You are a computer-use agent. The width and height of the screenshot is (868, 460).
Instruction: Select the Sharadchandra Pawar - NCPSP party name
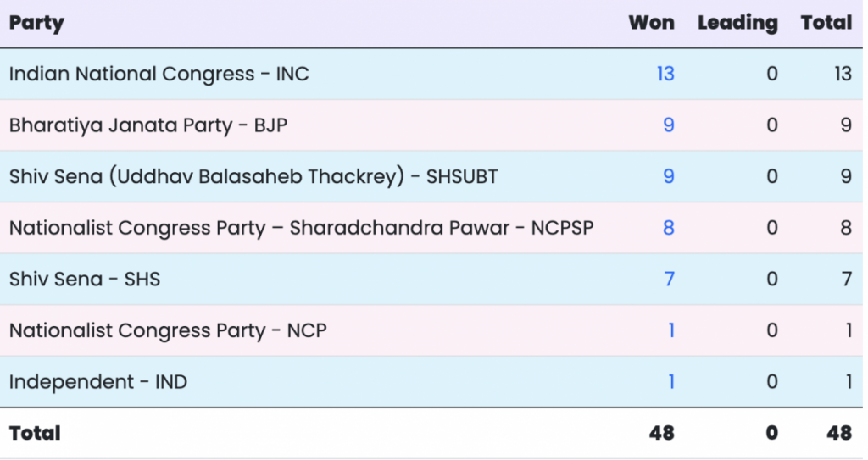click(301, 228)
